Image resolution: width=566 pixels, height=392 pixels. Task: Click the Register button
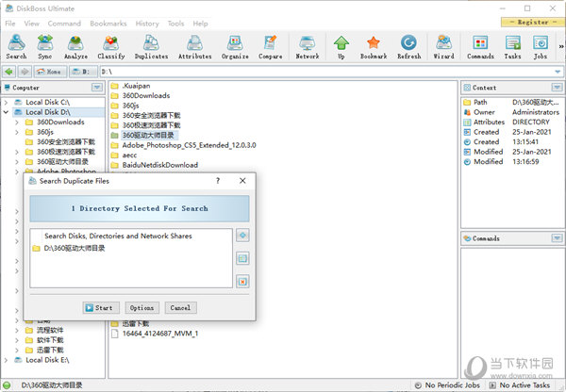tap(533, 22)
